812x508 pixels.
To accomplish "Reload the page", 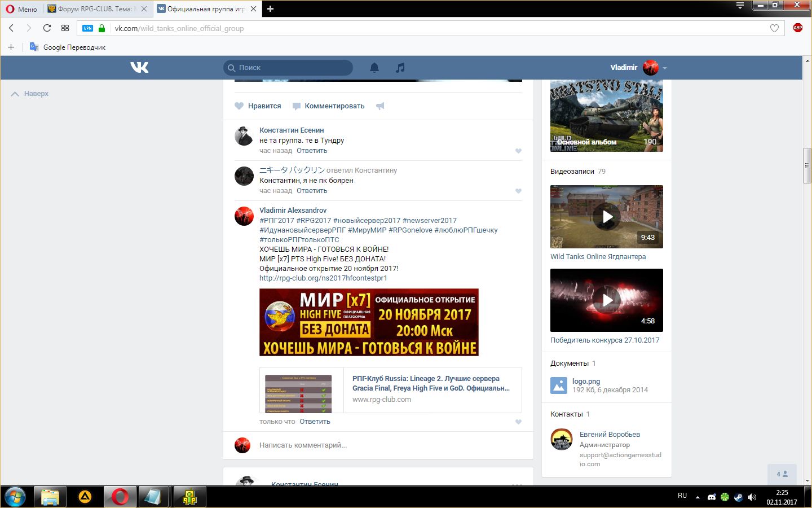I will pyautogui.click(x=47, y=28).
